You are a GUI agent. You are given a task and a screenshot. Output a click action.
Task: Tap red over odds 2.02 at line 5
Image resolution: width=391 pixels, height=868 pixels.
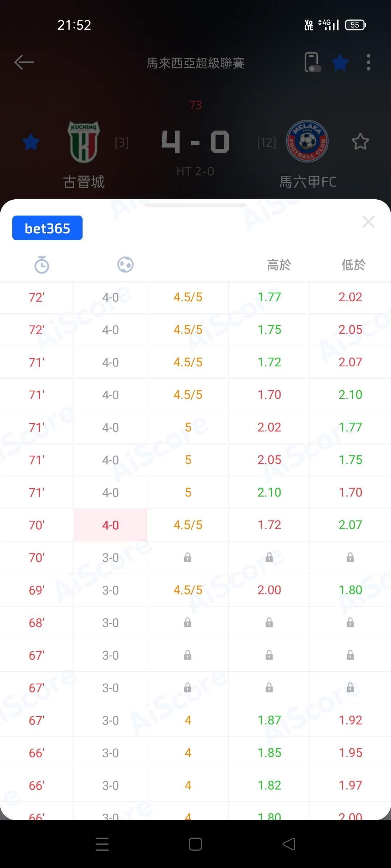point(269,427)
